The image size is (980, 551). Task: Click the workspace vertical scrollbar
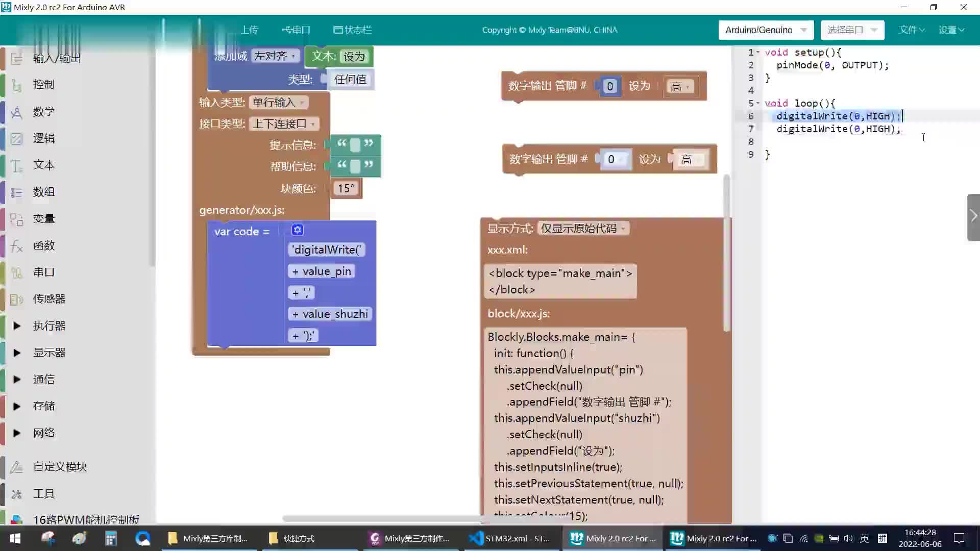726,253
